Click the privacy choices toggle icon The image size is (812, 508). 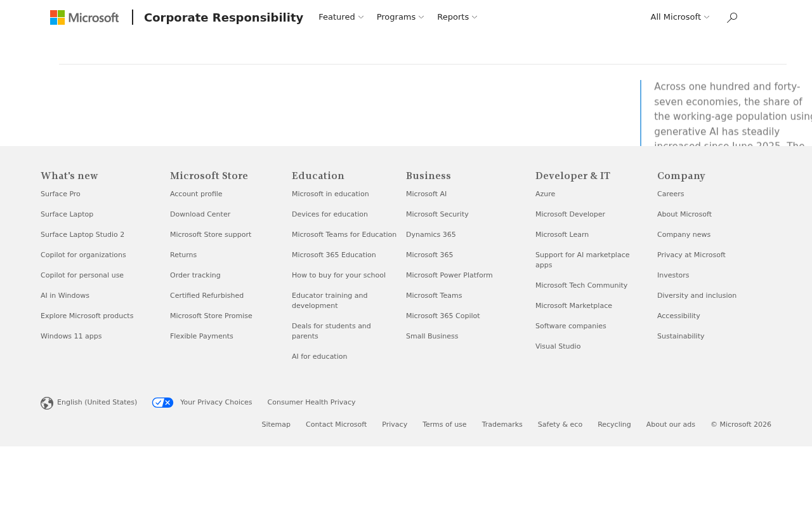pos(163,403)
